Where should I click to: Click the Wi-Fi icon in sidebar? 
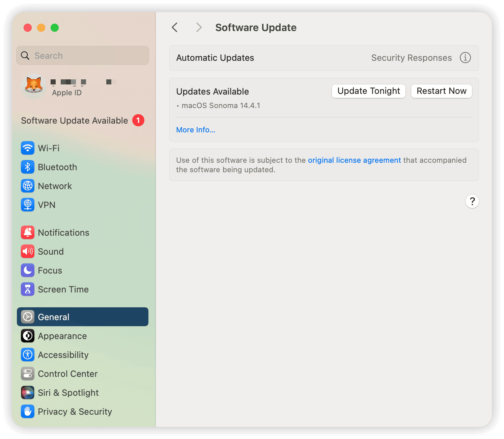[28, 148]
